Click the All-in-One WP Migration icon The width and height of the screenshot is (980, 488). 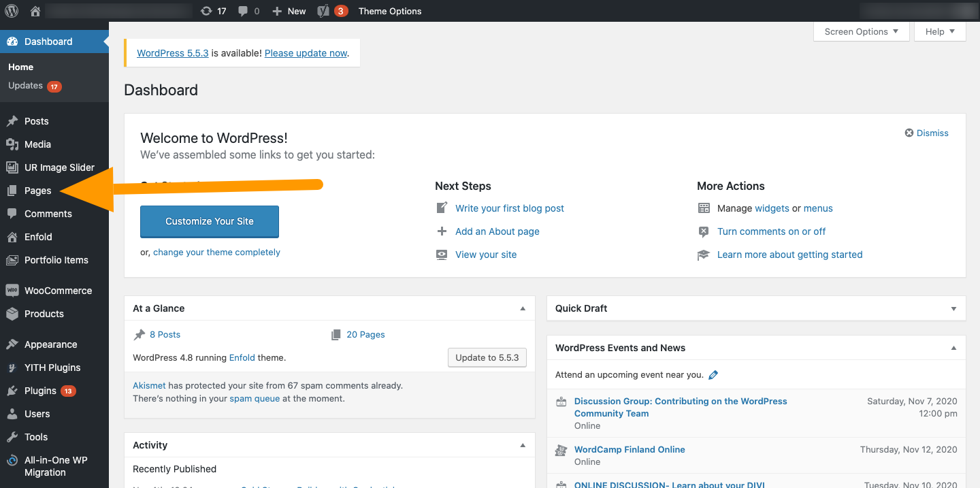point(12,461)
